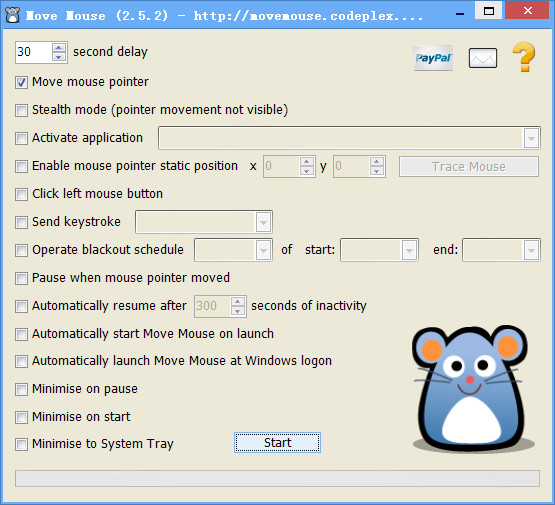Click the x coordinate input field
The image size is (555, 505).
pos(282,166)
